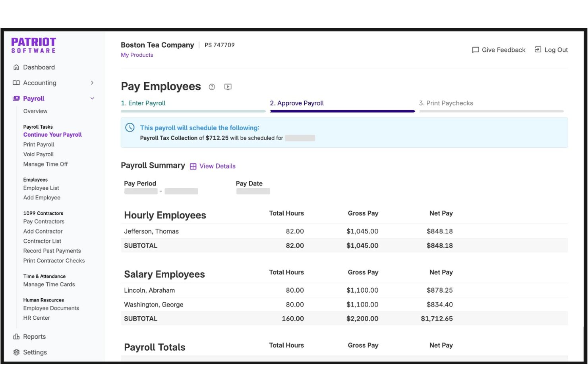Open Manage Time Off
This screenshot has width=588, height=392.
pyautogui.click(x=45, y=164)
